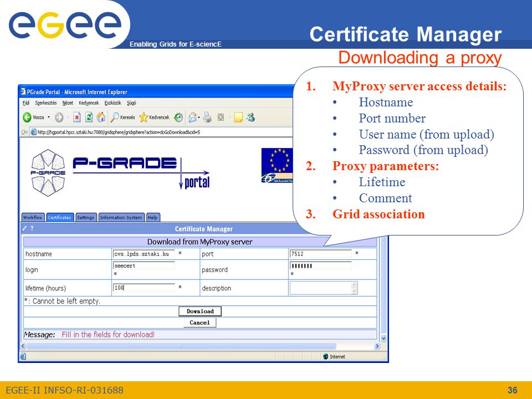Image resolution: width=532 pixels, height=399 pixels.
Task: Switch to the Help tab
Action: tap(153, 217)
